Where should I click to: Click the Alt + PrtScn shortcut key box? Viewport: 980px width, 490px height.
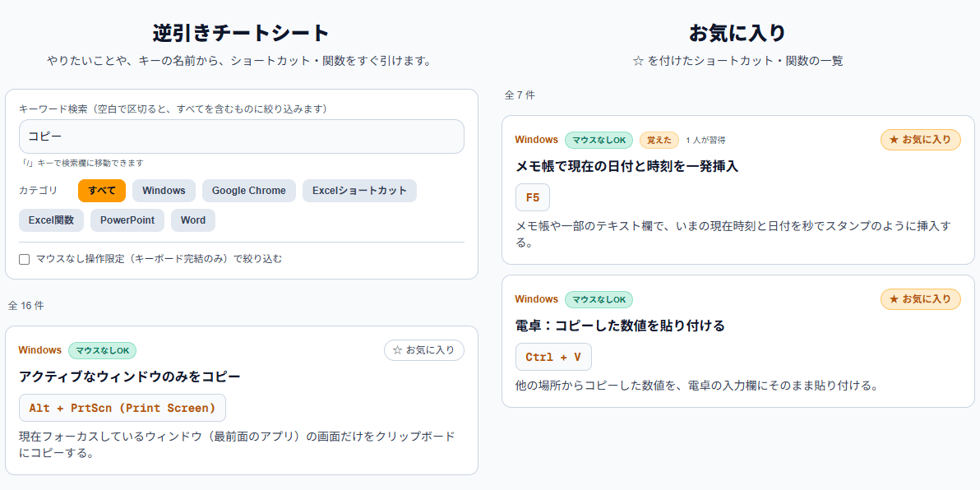coord(122,408)
